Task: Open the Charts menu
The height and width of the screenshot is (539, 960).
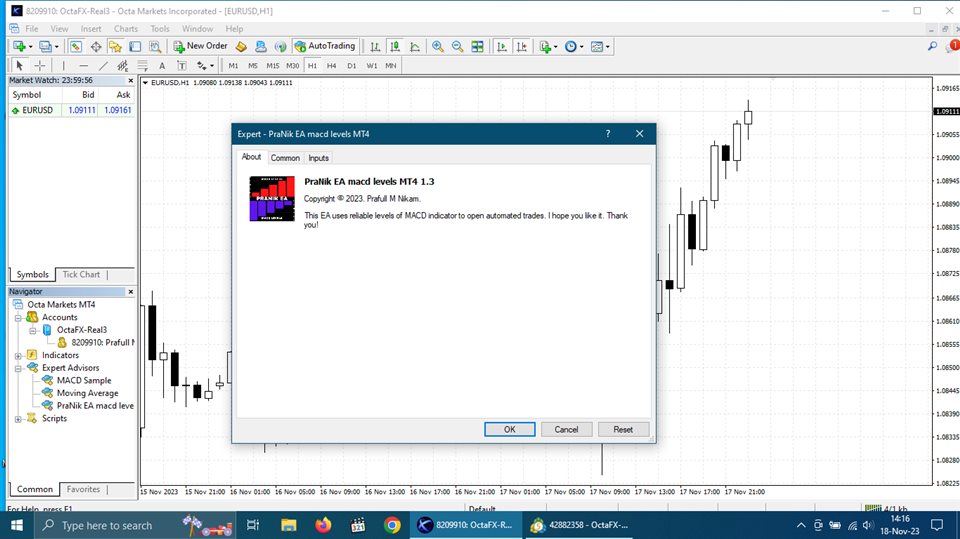Action: point(126,29)
